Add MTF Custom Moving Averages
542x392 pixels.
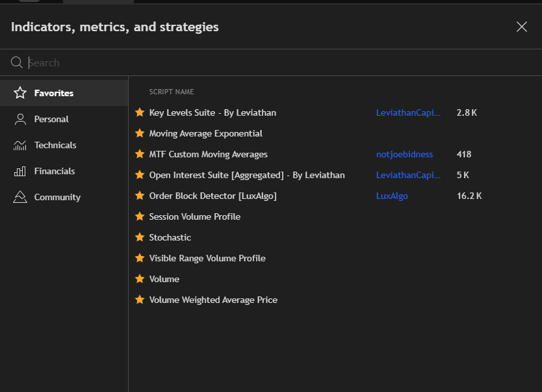(208, 154)
